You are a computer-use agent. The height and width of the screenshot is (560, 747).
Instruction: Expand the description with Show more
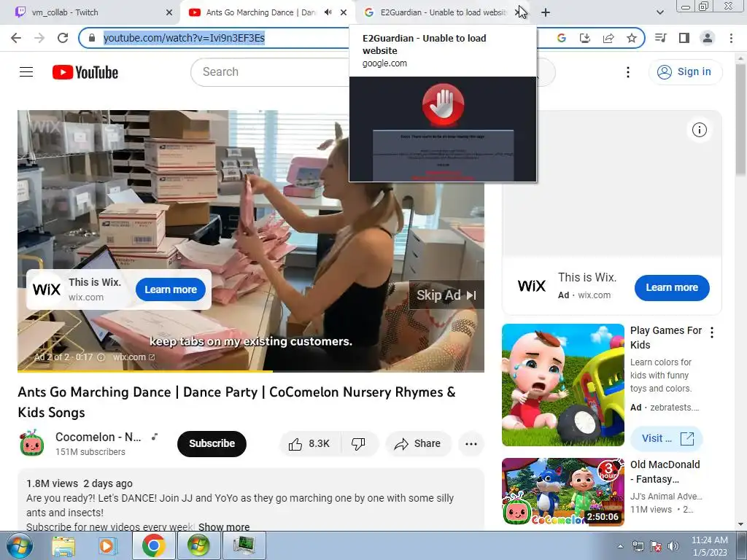[x=224, y=527]
